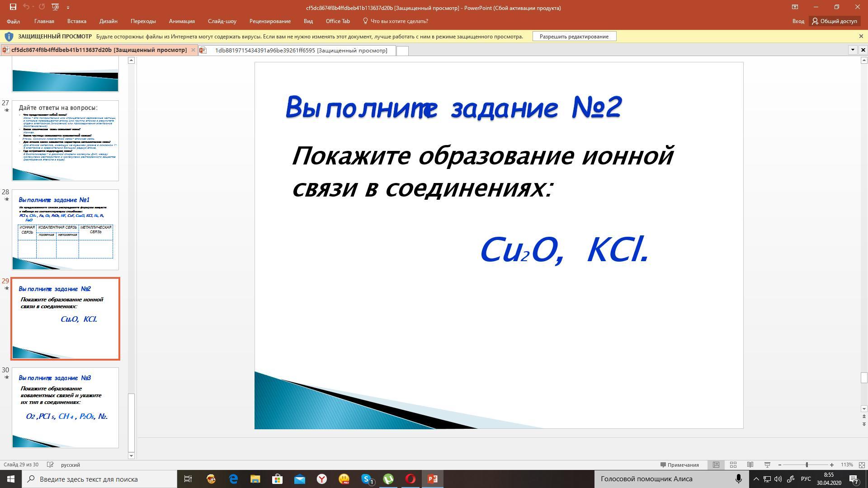Toggle Normal view button in status bar
The height and width of the screenshot is (488, 868).
716,465
